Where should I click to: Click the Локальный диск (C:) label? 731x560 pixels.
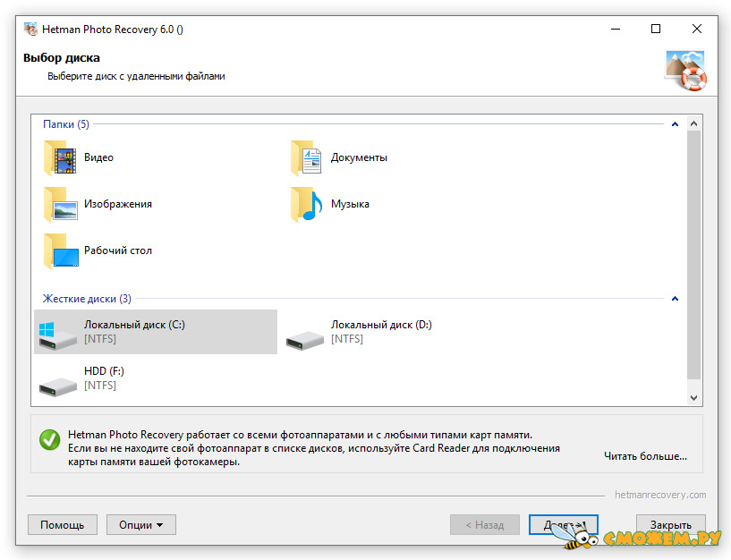[x=134, y=325]
